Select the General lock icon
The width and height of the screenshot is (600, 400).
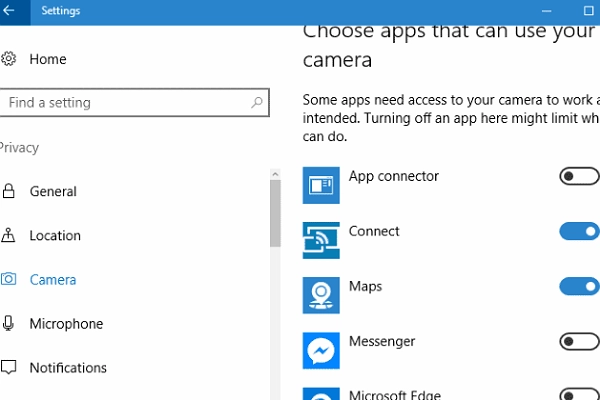tap(8, 191)
